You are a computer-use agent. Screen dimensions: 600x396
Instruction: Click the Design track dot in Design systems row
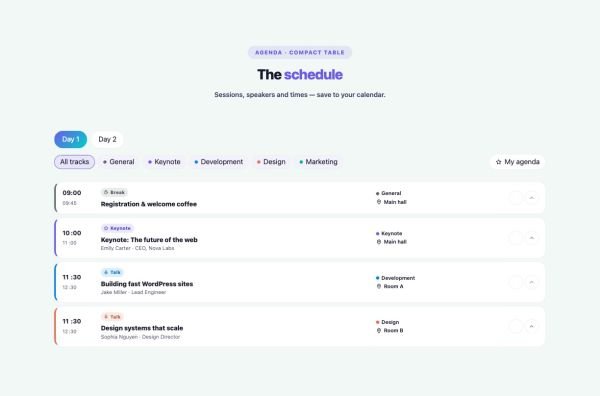click(378, 322)
